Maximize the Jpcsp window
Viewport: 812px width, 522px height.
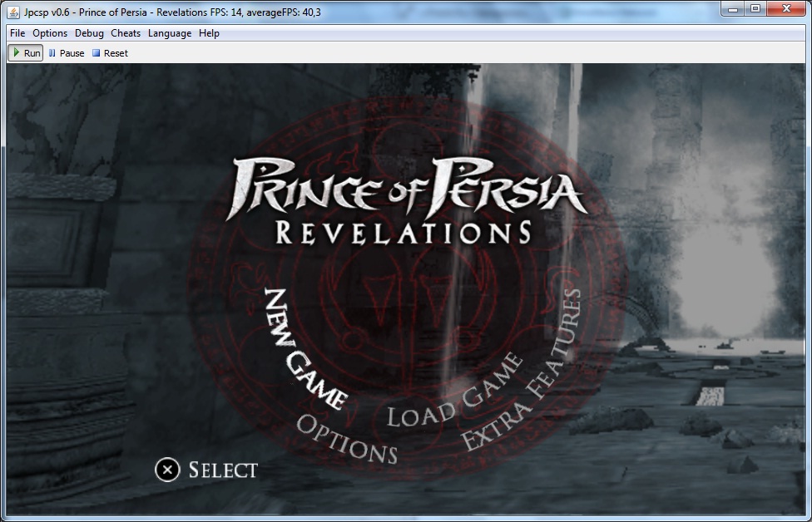point(755,9)
